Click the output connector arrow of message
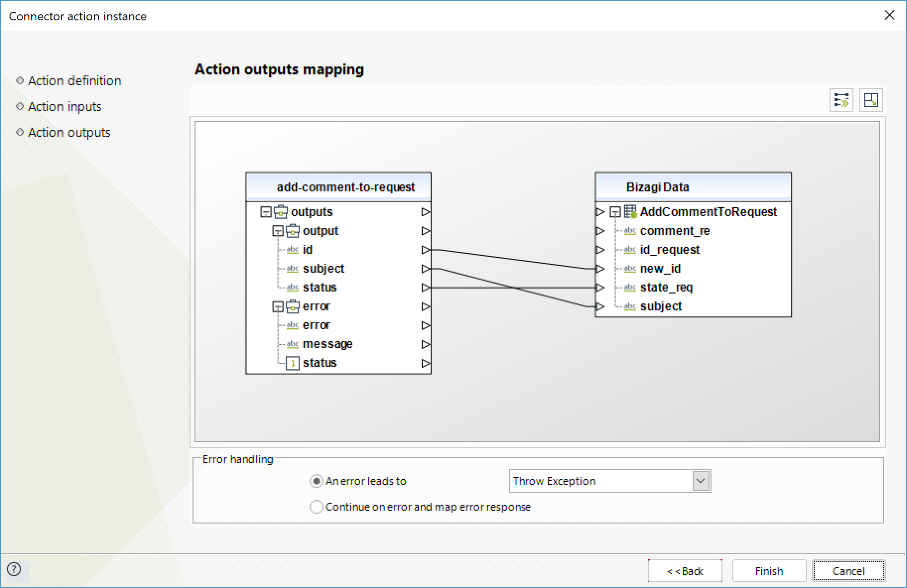Image resolution: width=907 pixels, height=588 pixels. [426, 344]
